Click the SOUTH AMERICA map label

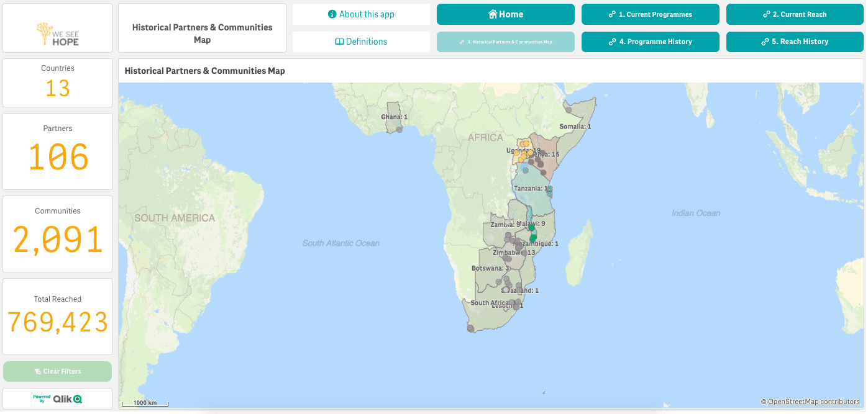click(x=175, y=218)
